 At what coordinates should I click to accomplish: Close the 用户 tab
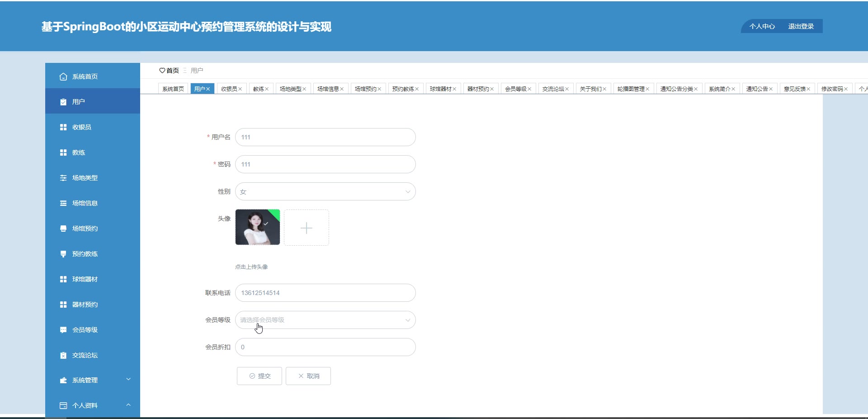(208, 89)
